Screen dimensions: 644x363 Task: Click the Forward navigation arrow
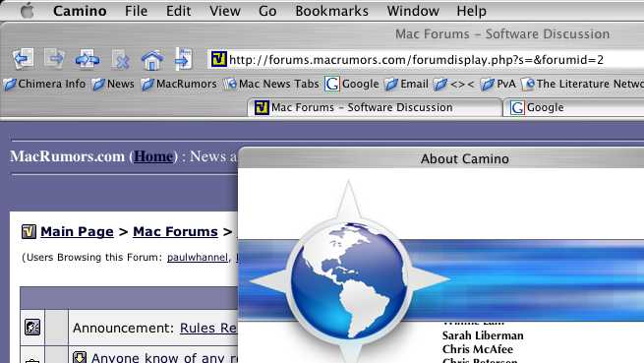tap(55, 59)
